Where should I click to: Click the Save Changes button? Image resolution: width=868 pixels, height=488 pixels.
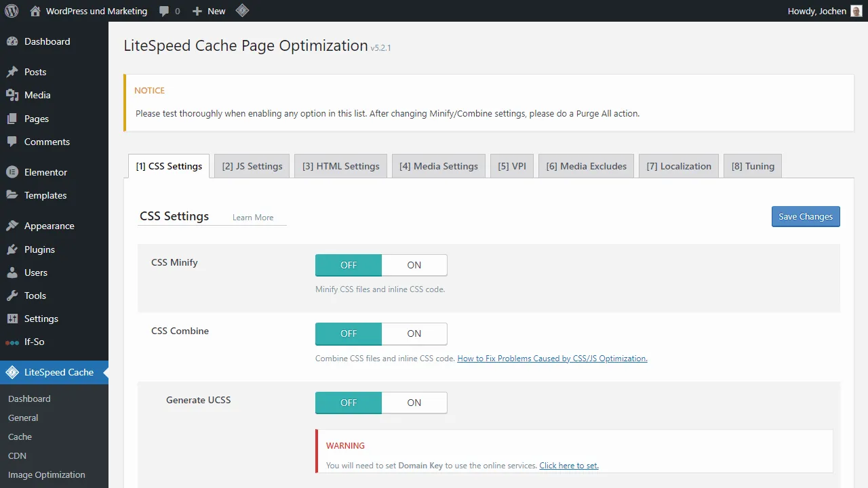[806, 216]
